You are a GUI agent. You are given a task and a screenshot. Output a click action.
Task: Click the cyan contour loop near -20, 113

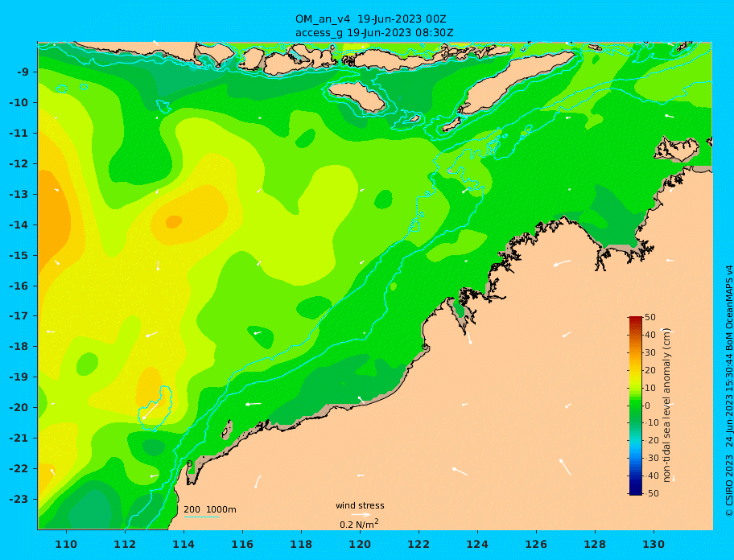(x=155, y=408)
